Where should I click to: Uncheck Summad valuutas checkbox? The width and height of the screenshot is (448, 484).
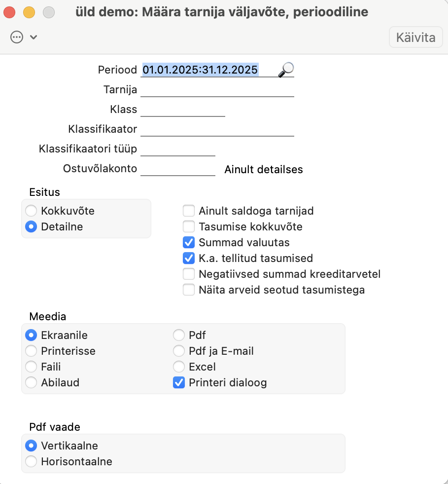click(x=189, y=243)
